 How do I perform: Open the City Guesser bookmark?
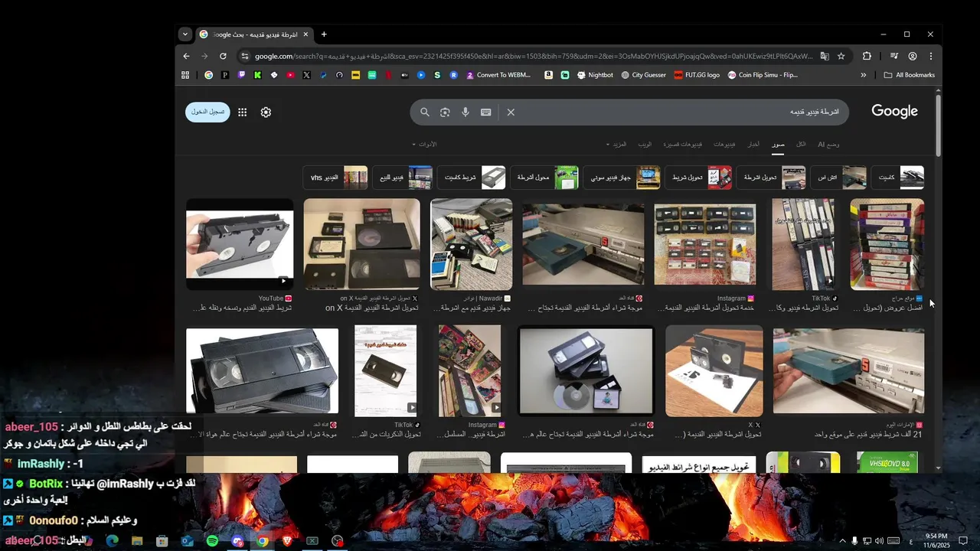tap(643, 75)
